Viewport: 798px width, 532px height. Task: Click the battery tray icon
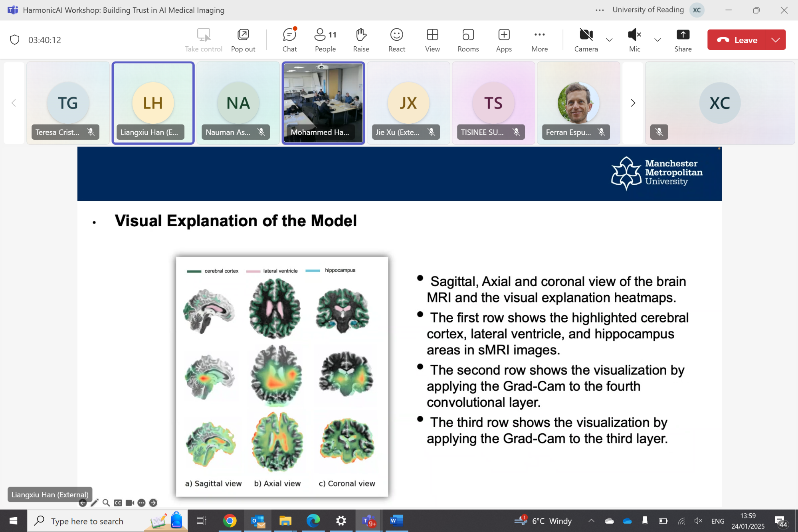click(663, 521)
